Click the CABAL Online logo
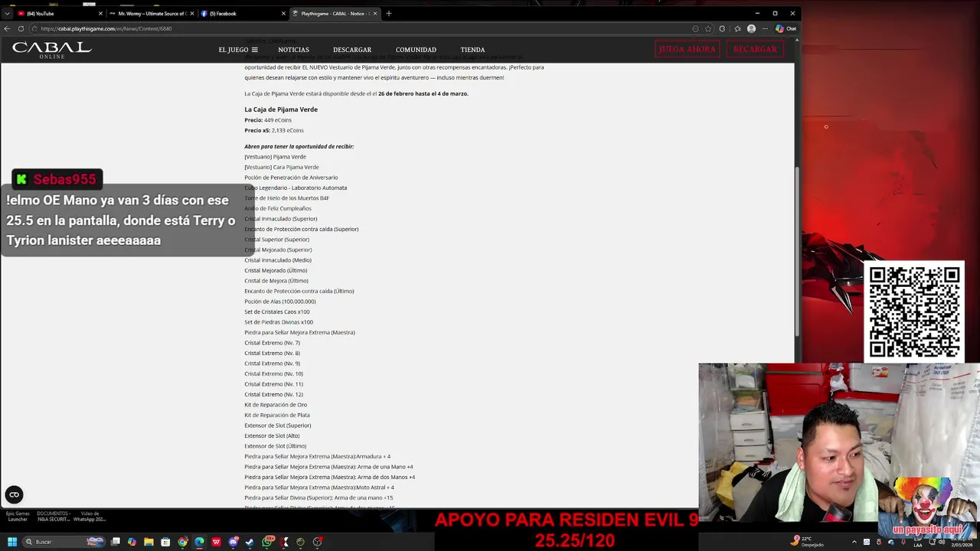980x551 pixels. pyautogui.click(x=51, y=49)
